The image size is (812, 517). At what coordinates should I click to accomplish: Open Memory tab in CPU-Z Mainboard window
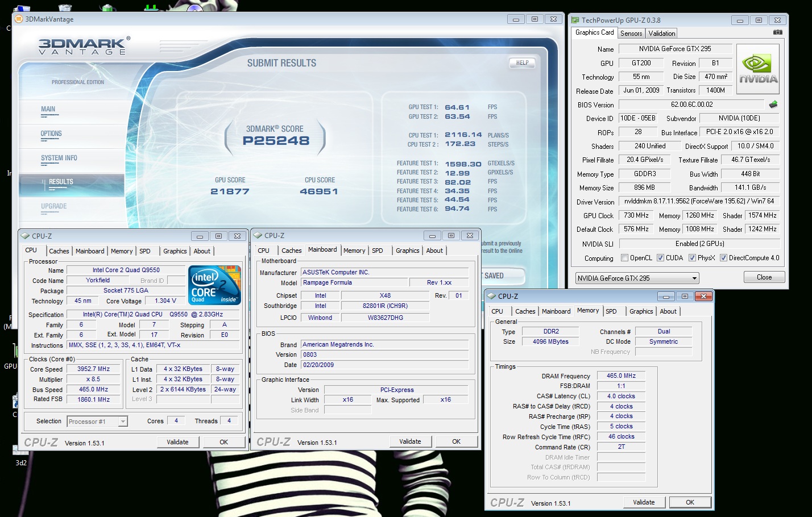point(354,251)
